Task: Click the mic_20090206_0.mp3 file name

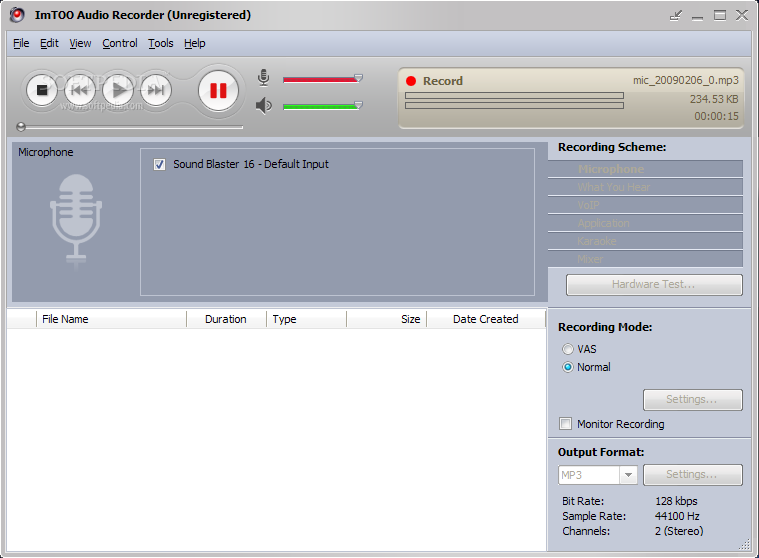Action: tap(686, 80)
